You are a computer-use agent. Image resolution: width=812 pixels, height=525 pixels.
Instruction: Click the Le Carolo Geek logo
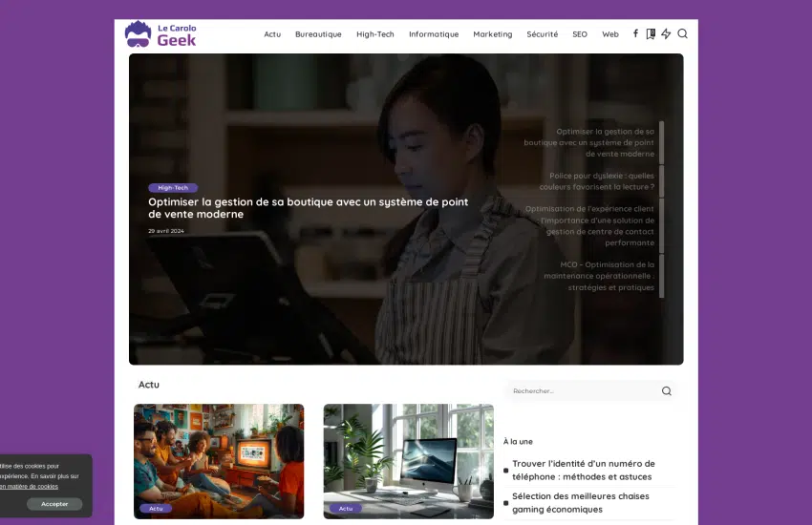[x=160, y=34]
